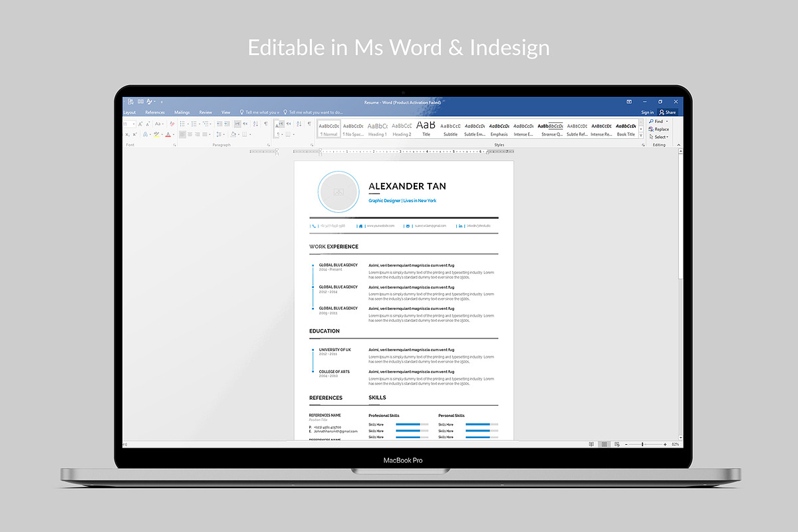This screenshot has height=532, width=798.
Task: Click the 'ALEXANDER TAN' name heading
Action: coord(407,186)
